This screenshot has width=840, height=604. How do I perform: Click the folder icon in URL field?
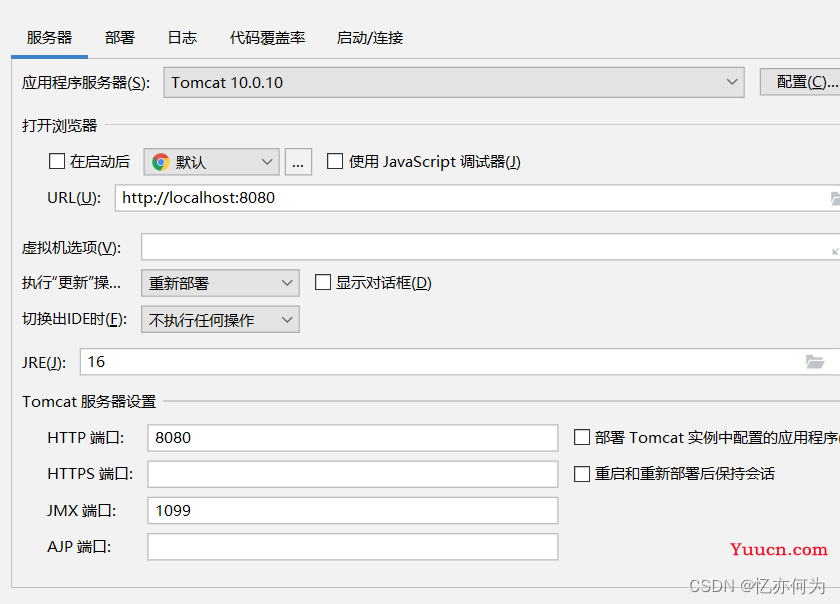(x=835, y=199)
